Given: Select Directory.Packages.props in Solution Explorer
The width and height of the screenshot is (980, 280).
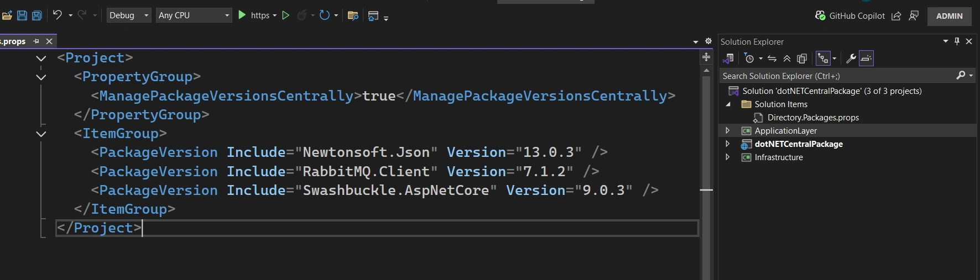Looking at the screenshot, I should 813,118.
